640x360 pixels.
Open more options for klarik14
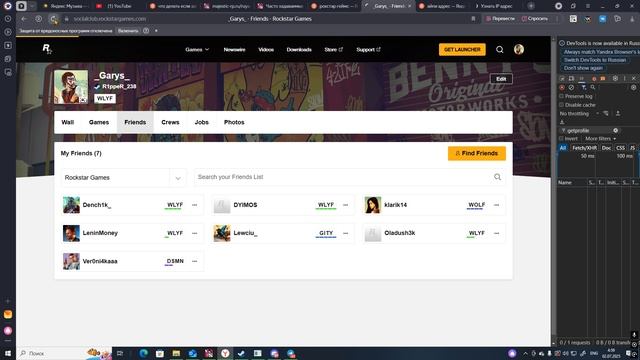point(496,205)
